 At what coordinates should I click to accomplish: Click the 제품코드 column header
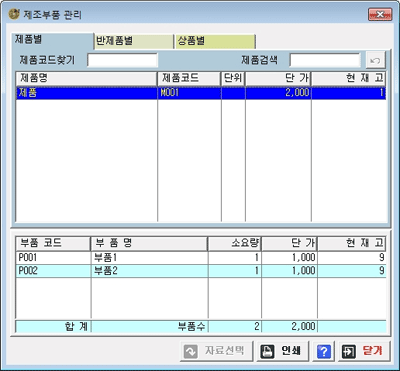(189, 78)
